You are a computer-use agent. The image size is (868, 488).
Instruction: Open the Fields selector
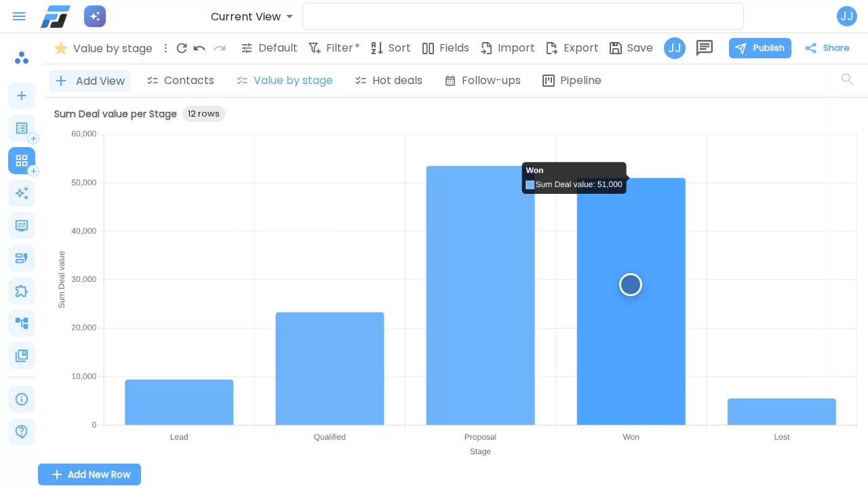click(446, 48)
